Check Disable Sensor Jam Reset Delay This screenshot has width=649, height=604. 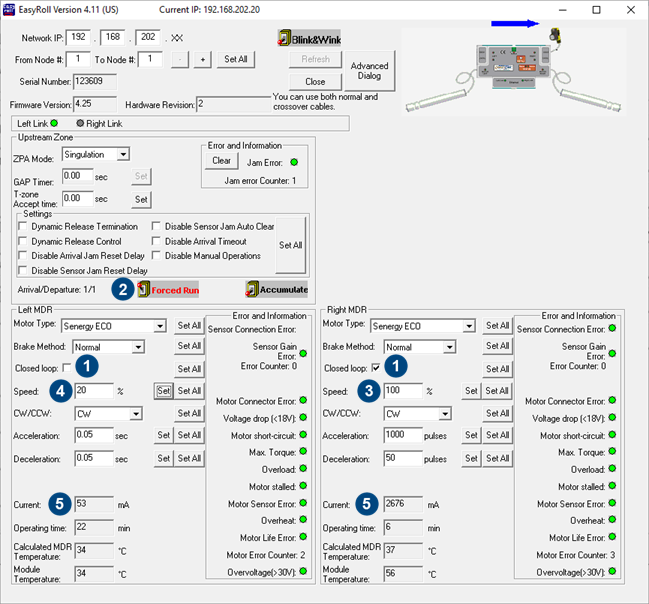23,270
